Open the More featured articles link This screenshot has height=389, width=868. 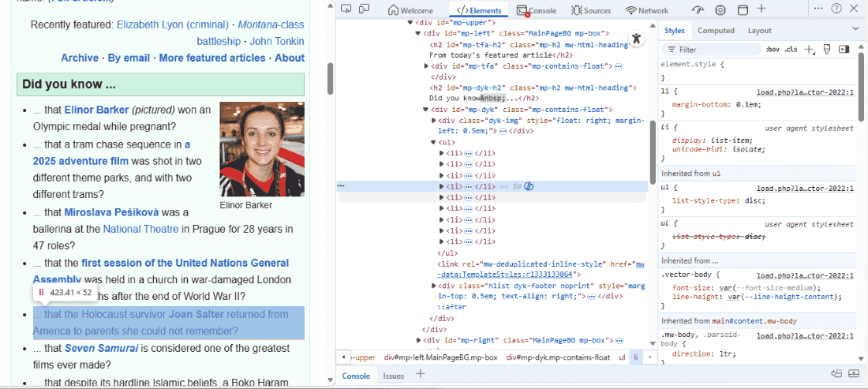point(212,58)
